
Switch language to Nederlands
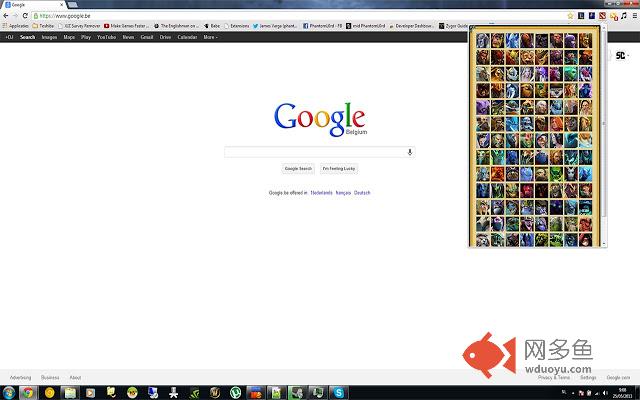click(321, 193)
